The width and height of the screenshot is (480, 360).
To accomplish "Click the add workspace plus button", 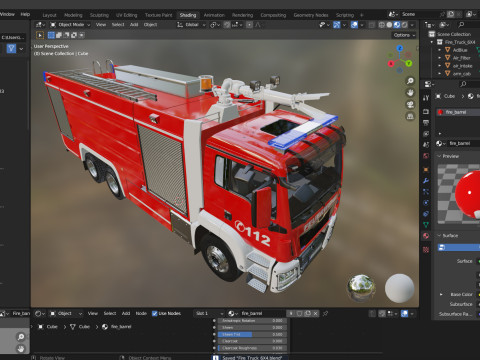I will (361, 15).
